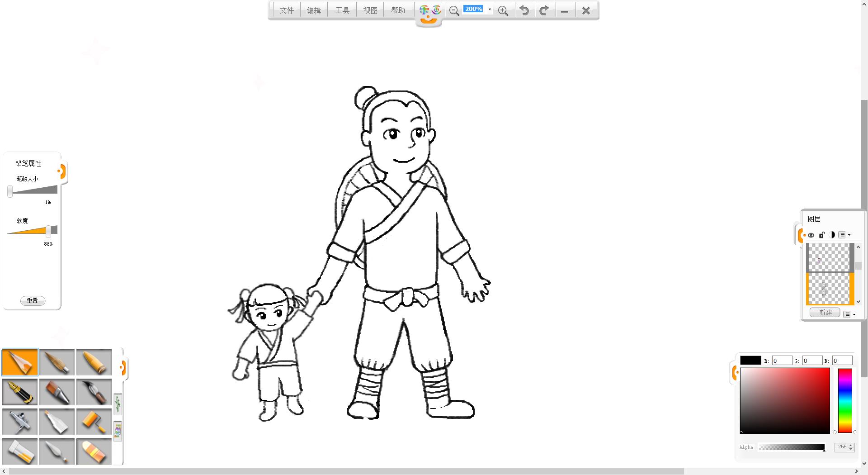Click 新建 to create new layer
This screenshot has height=475, width=868.
click(825, 313)
